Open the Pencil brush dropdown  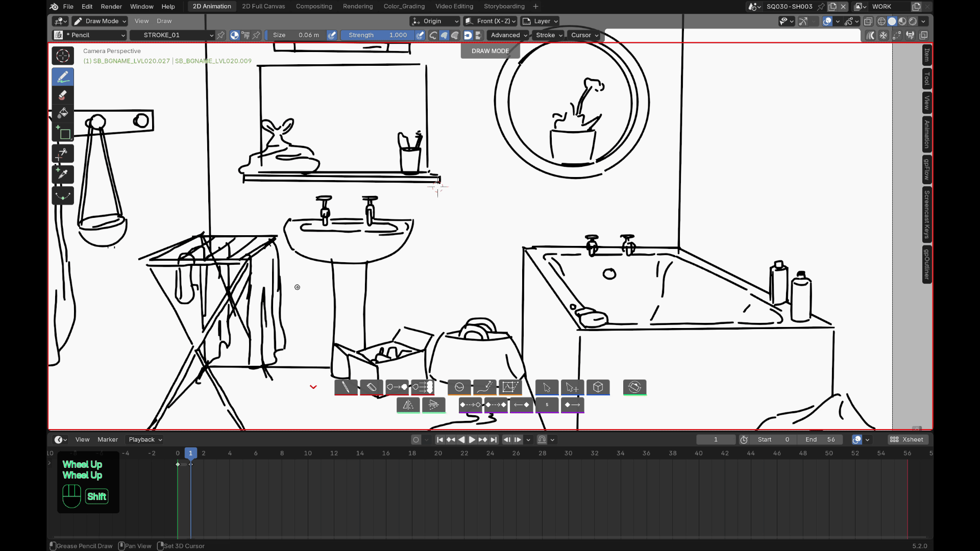tap(90, 35)
